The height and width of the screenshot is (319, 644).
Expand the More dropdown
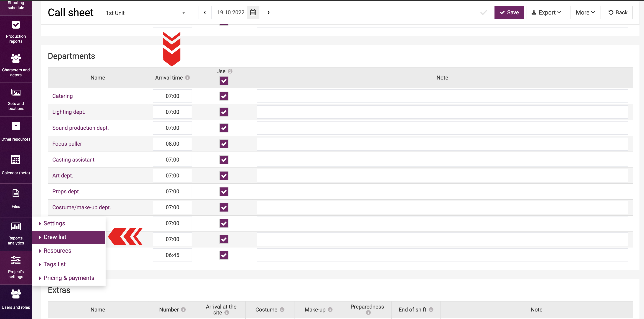point(585,12)
